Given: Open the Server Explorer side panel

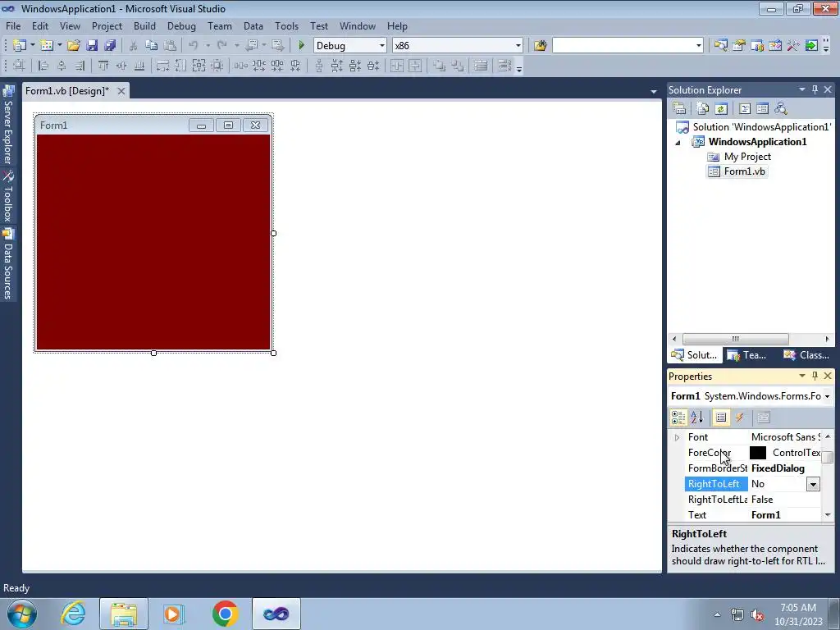Looking at the screenshot, I should click(8, 125).
